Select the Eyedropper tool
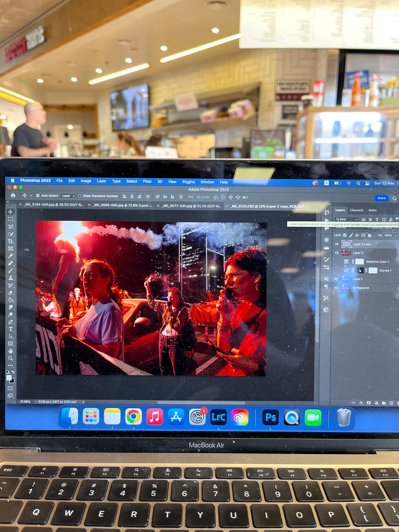The width and height of the screenshot is (399, 532). coord(11,256)
